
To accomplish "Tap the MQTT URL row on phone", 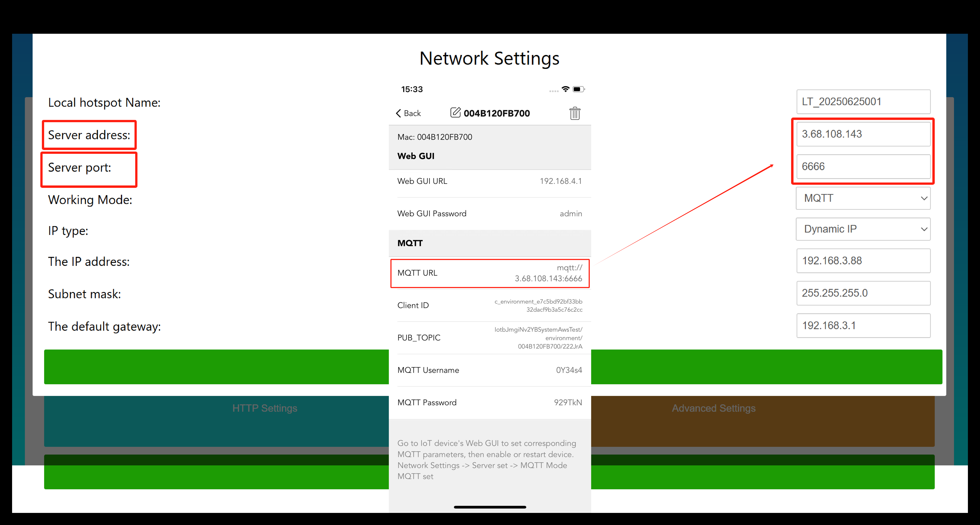I will [x=490, y=273].
